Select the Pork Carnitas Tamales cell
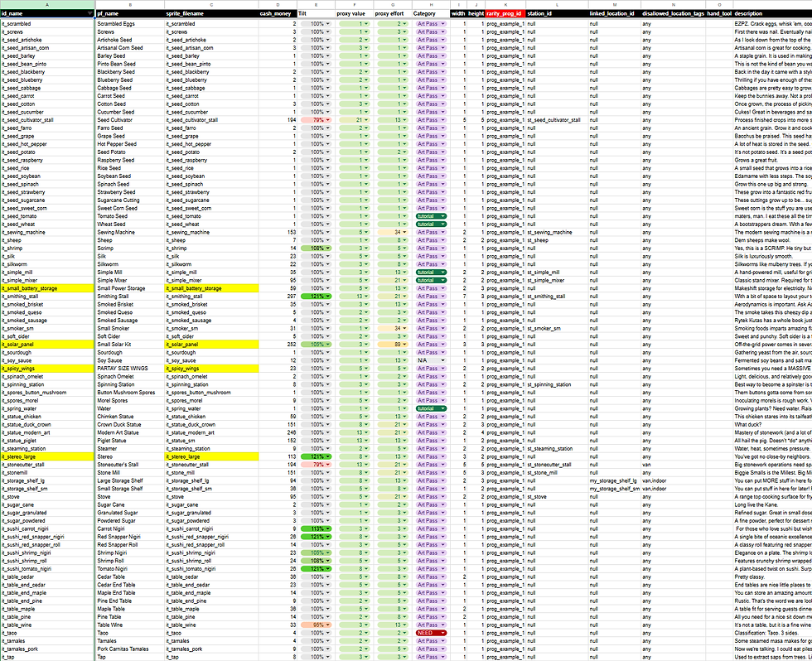The image size is (812, 661). point(130,649)
